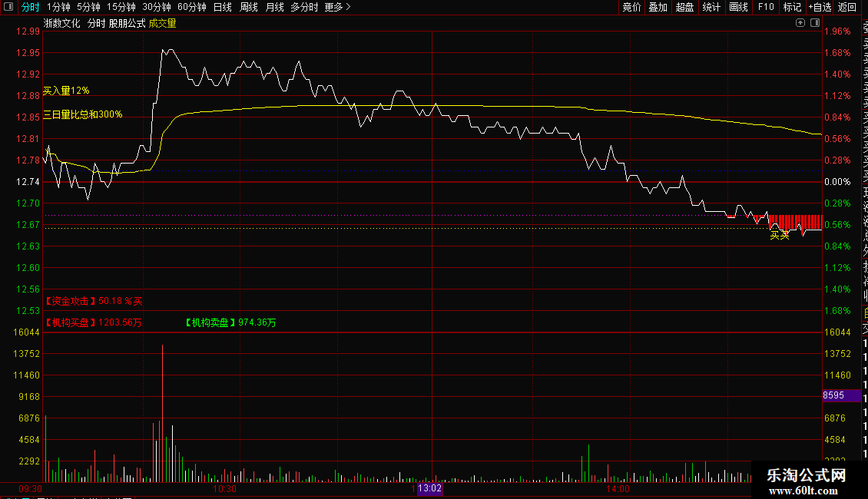Click the 10:30 time axis label
Screen dimensions: 868x499
[225, 489]
